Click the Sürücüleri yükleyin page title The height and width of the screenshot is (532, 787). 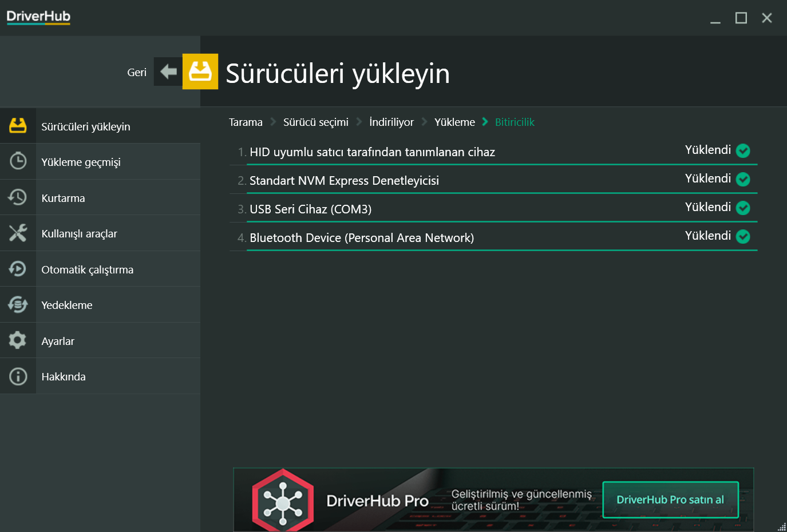click(x=338, y=74)
